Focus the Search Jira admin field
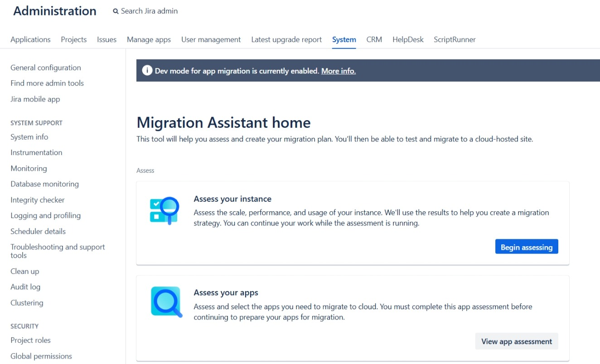600x364 pixels. coord(149,11)
